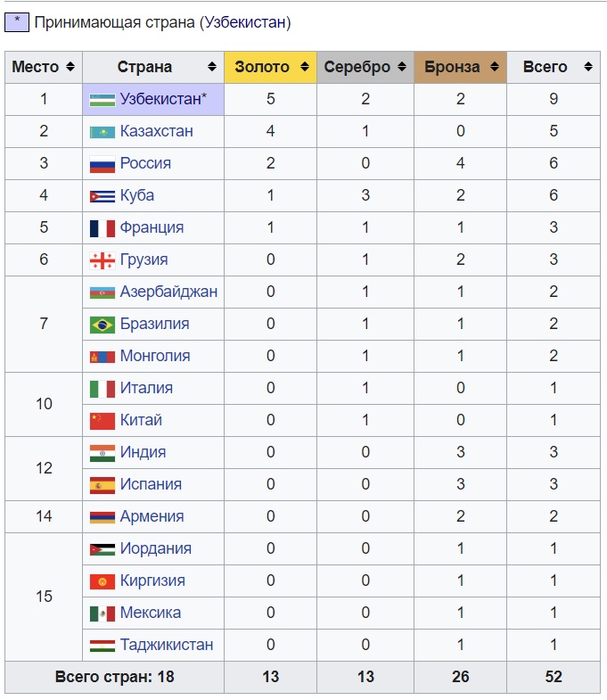Screen dimensions: 607x700
Task: Click the Brazil flag icon
Action: (x=103, y=325)
